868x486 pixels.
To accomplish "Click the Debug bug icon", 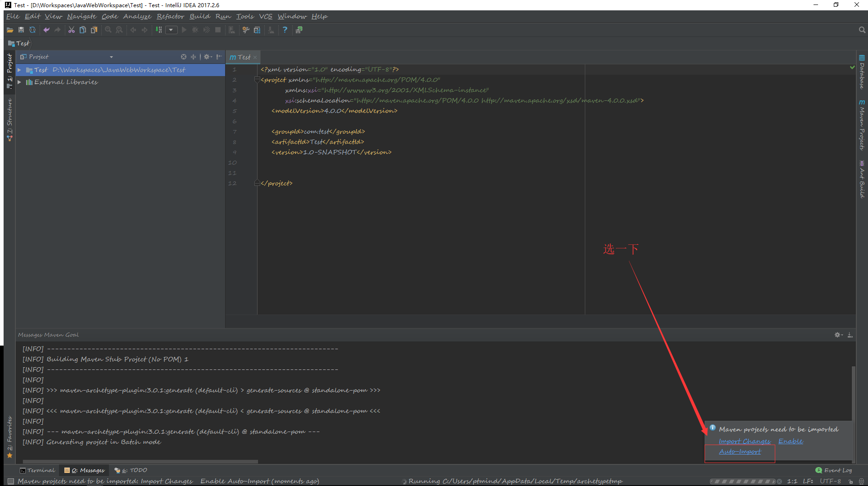I will pos(195,30).
